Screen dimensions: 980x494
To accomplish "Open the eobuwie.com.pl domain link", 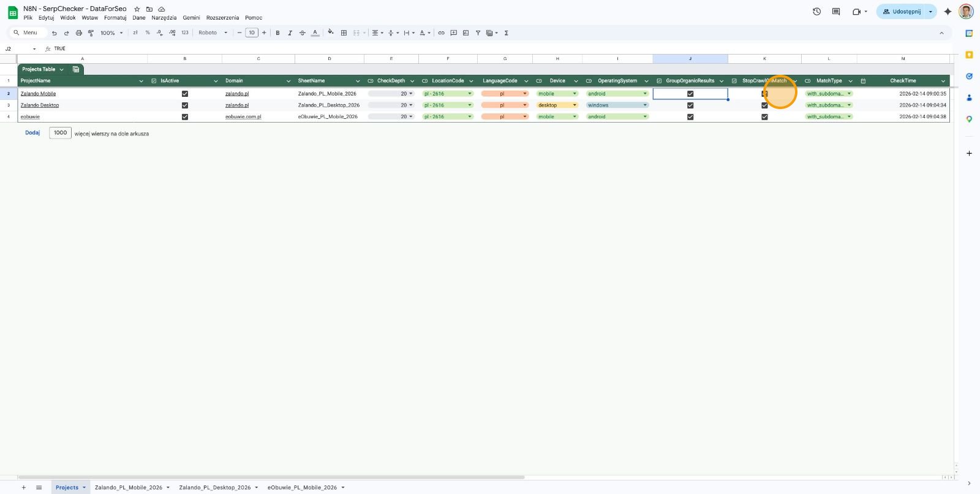I will (x=243, y=117).
